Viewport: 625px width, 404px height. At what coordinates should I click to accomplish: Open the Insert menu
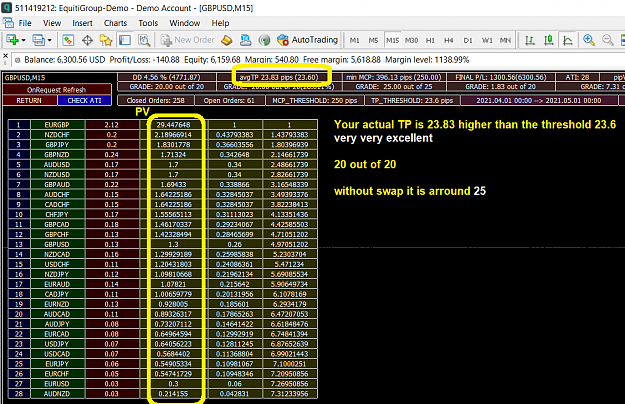(82, 23)
